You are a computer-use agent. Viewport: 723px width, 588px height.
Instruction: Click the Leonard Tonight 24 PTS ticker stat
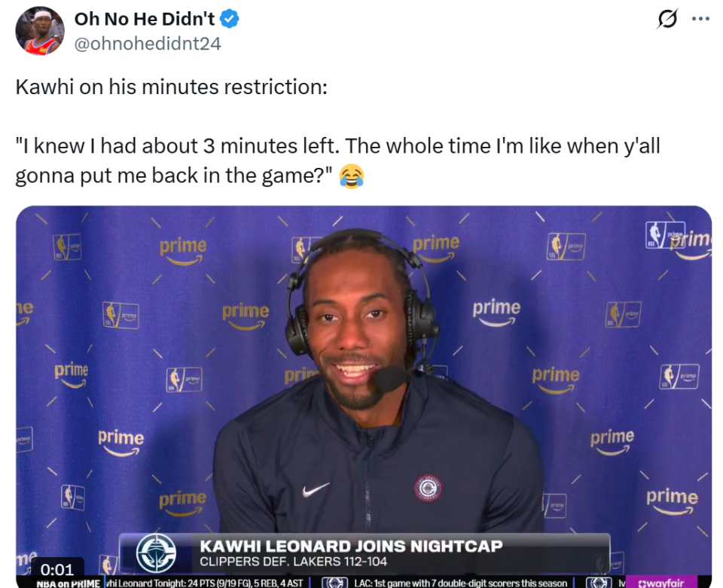(x=204, y=583)
